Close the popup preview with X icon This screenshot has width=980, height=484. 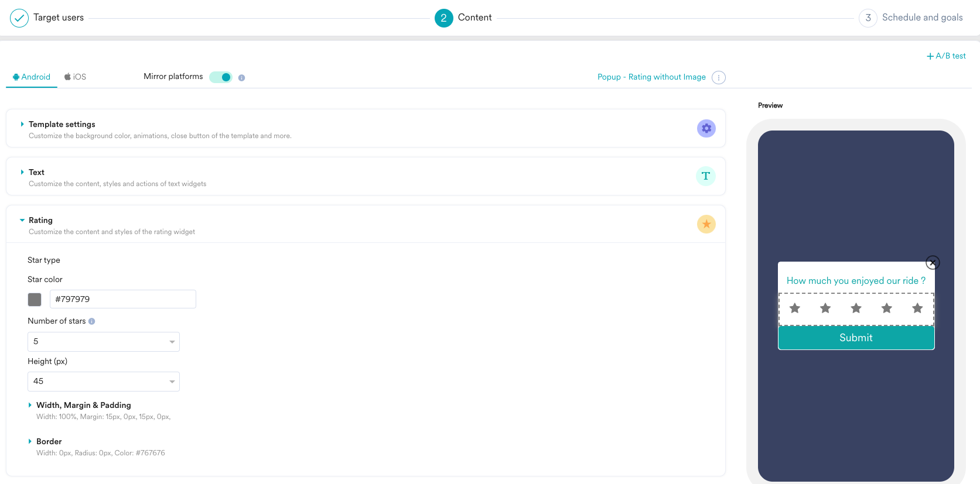click(x=933, y=262)
